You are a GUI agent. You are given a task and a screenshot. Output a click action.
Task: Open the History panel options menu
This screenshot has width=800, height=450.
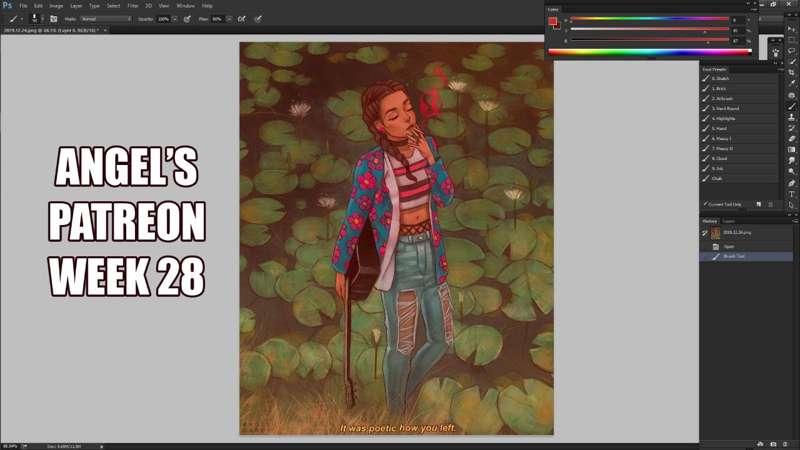point(795,221)
